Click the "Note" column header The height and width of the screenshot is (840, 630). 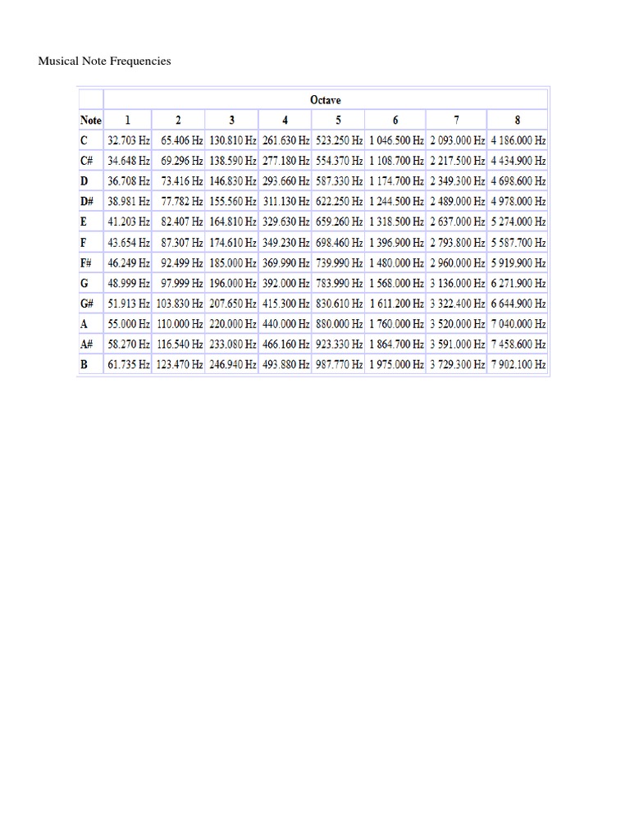(x=90, y=120)
